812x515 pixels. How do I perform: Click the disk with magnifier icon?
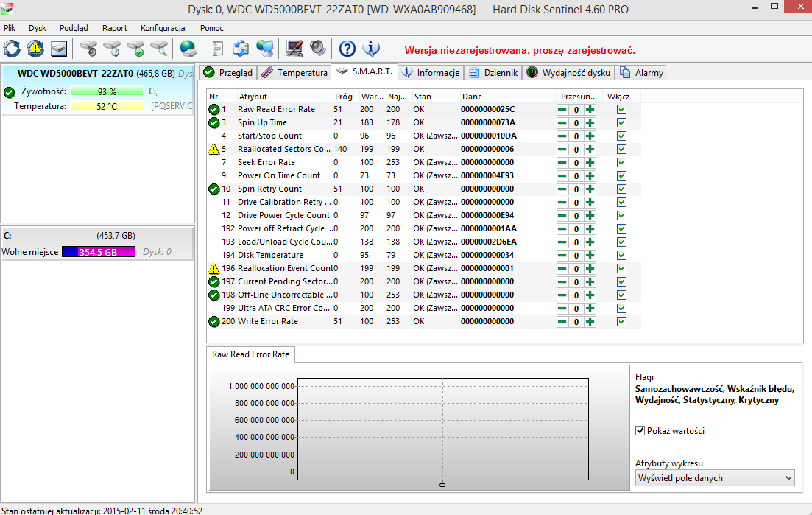coord(160,49)
